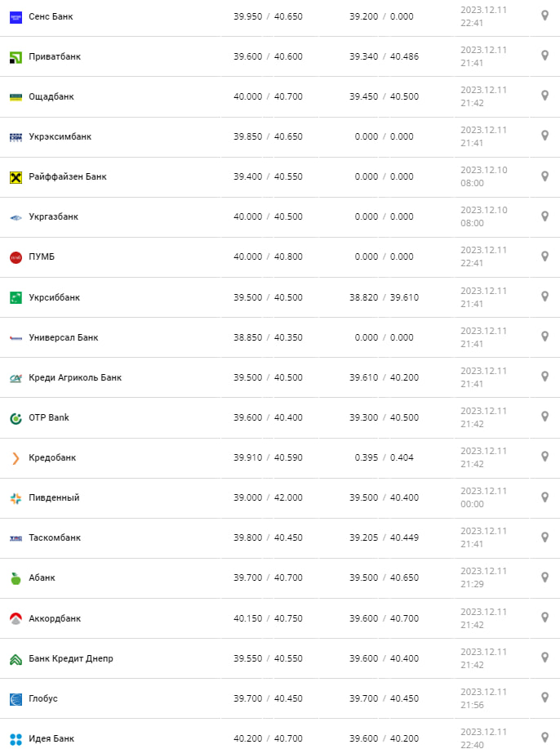Open Креди Агриколь Банк link

(x=75, y=377)
